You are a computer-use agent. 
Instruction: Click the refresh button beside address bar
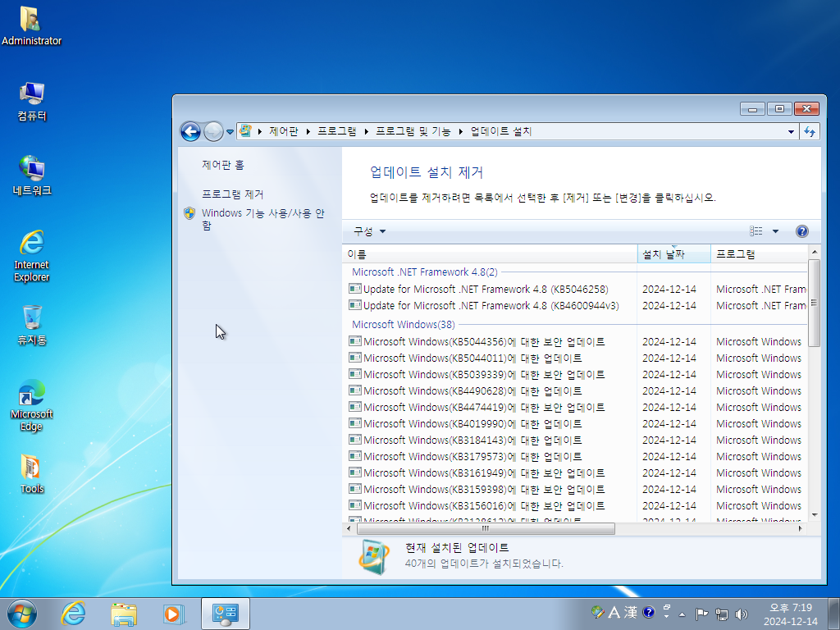click(810, 131)
